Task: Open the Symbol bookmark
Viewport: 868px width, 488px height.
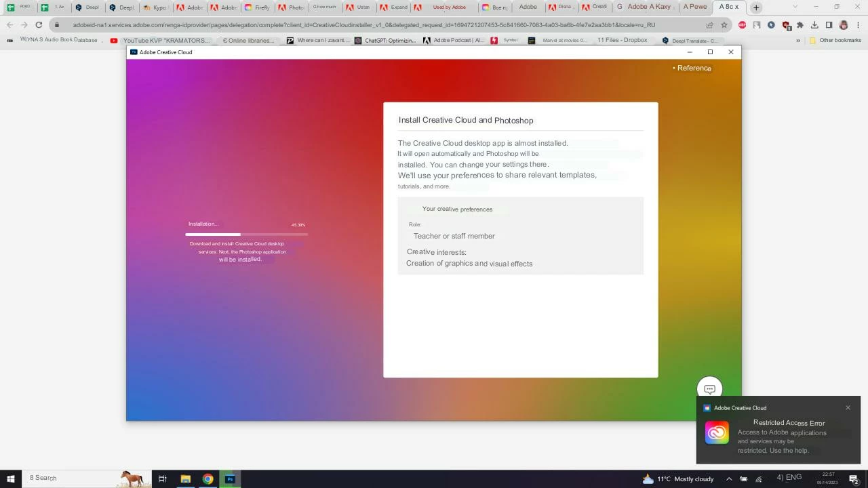Action: tap(505, 40)
